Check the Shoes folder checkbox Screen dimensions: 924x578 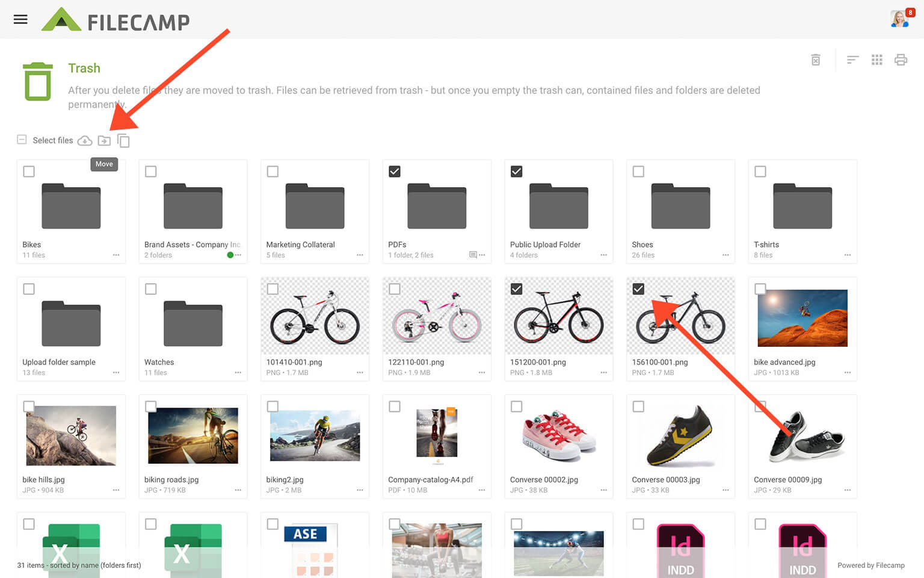coord(638,172)
